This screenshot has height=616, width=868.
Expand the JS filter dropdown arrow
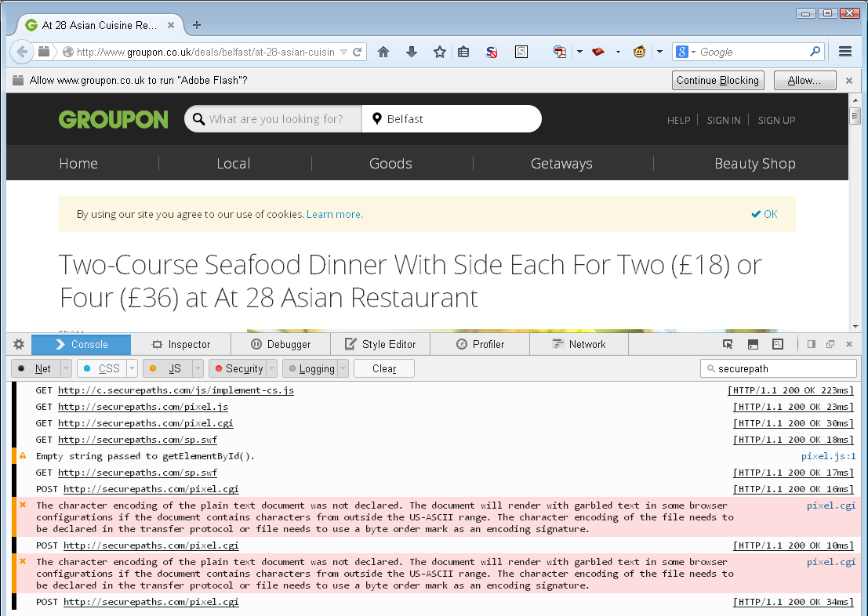pyautogui.click(x=198, y=368)
